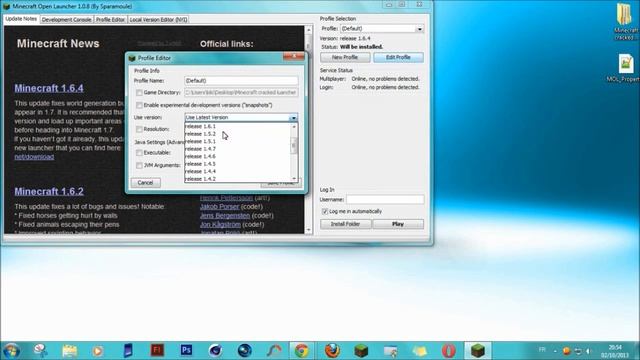This screenshot has height=360, width=640.
Task: Select release 1.4.6 from version list
Action: pyautogui.click(x=238, y=156)
